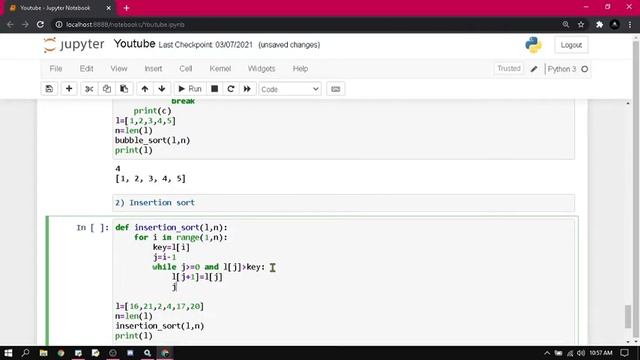
Task: Go forward in browser history
Action: click(x=25, y=24)
